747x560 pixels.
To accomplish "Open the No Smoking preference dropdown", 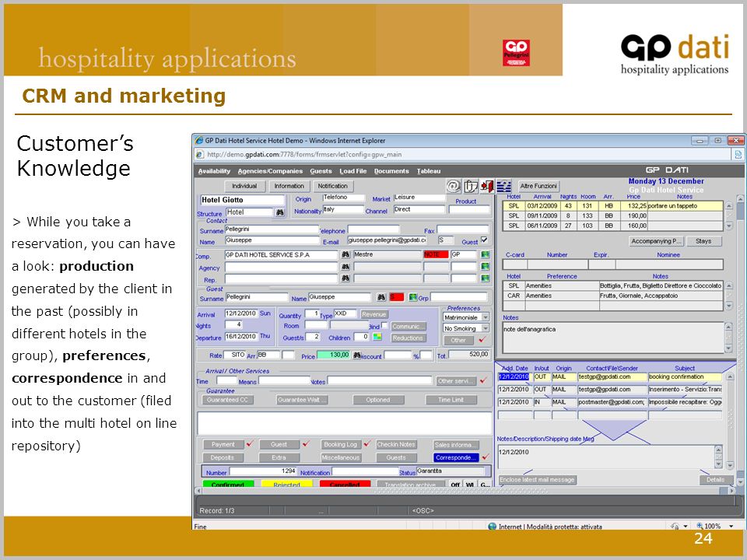I will (486, 328).
